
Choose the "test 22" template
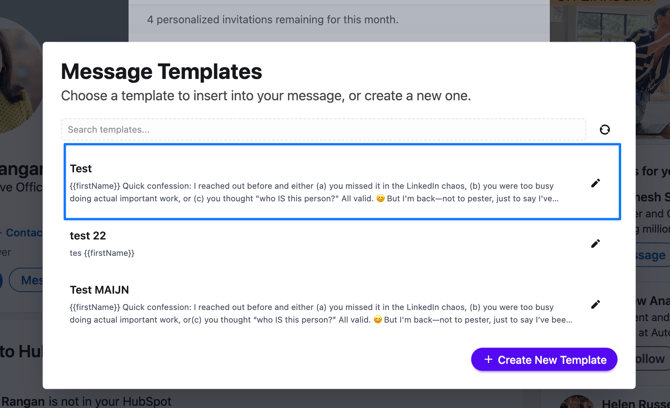(320, 243)
